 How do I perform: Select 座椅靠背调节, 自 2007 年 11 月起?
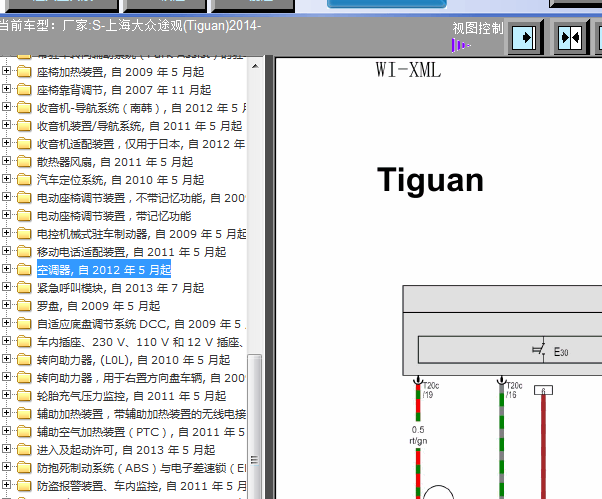pyautogui.click(x=124, y=90)
